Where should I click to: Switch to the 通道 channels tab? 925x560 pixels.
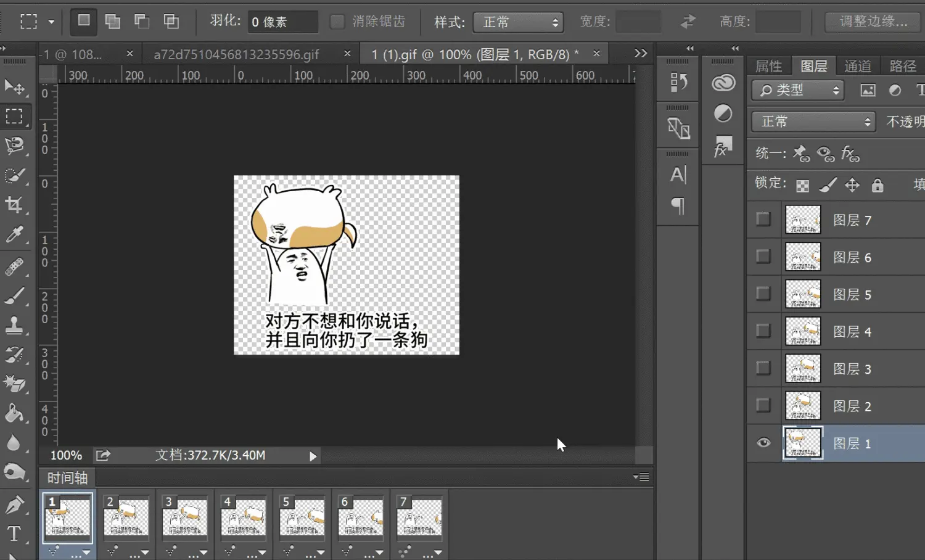857,66
